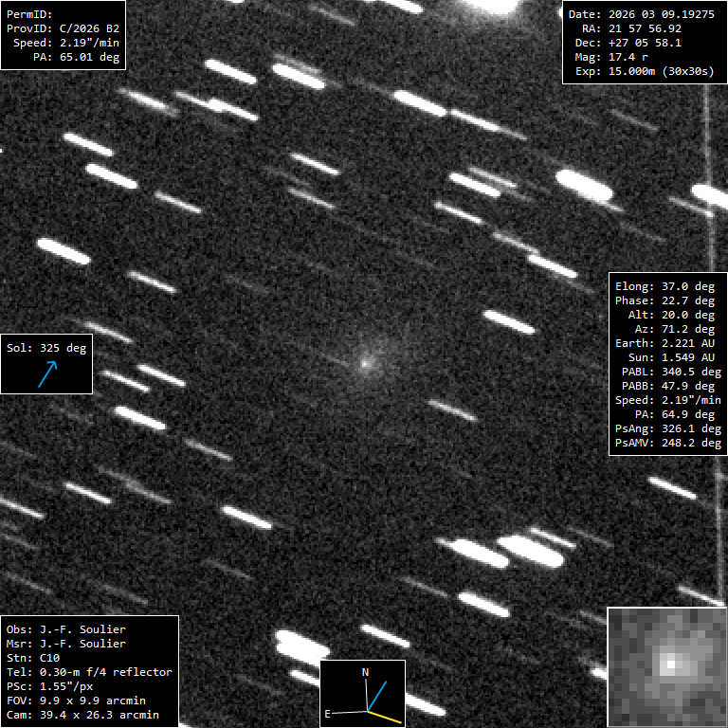Click the E label on the compass
Screen dimensions: 728x728
[x=328, y=712]
